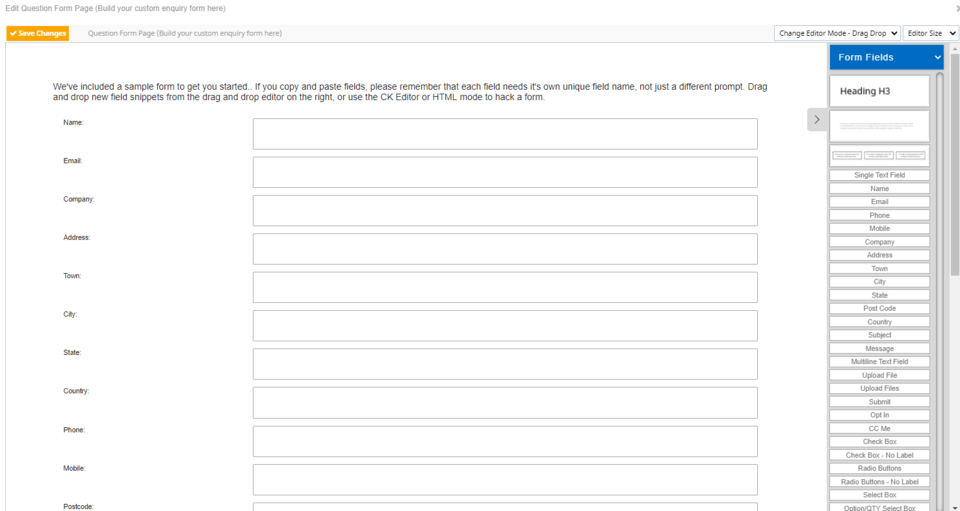
Task: Pick the Upload Files snippet
Action: point(880,388)
